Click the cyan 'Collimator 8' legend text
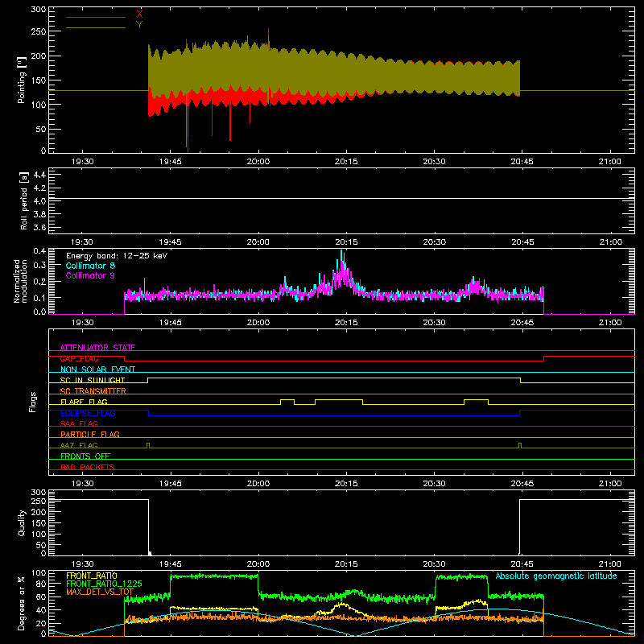Screen dimensions: 644x644 point(90,266)
